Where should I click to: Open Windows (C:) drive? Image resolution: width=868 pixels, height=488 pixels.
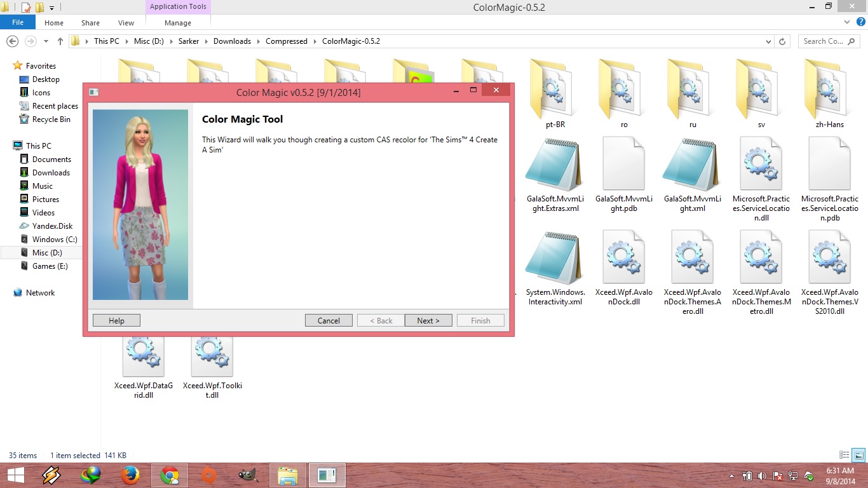55,240
